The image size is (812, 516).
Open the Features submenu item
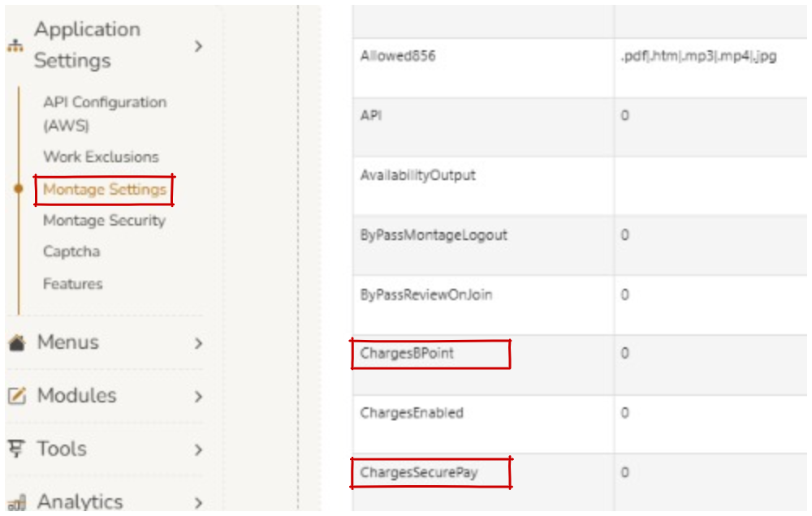(73, 284)
